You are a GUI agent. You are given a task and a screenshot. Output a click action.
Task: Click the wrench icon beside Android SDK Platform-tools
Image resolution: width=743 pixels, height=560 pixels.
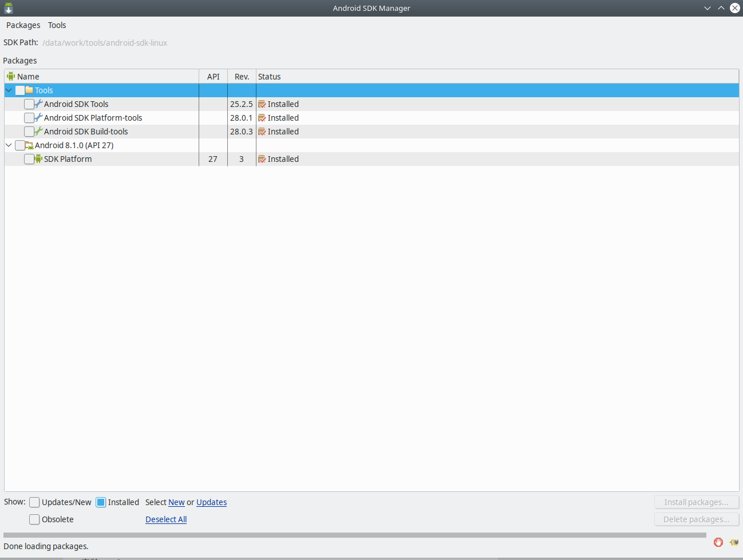pos(38,118)
